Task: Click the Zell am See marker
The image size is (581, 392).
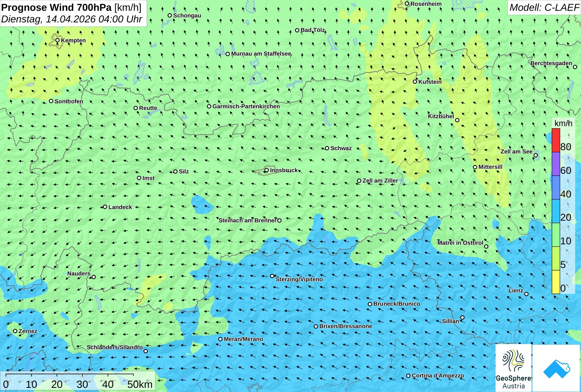Action: click(536, 156)
